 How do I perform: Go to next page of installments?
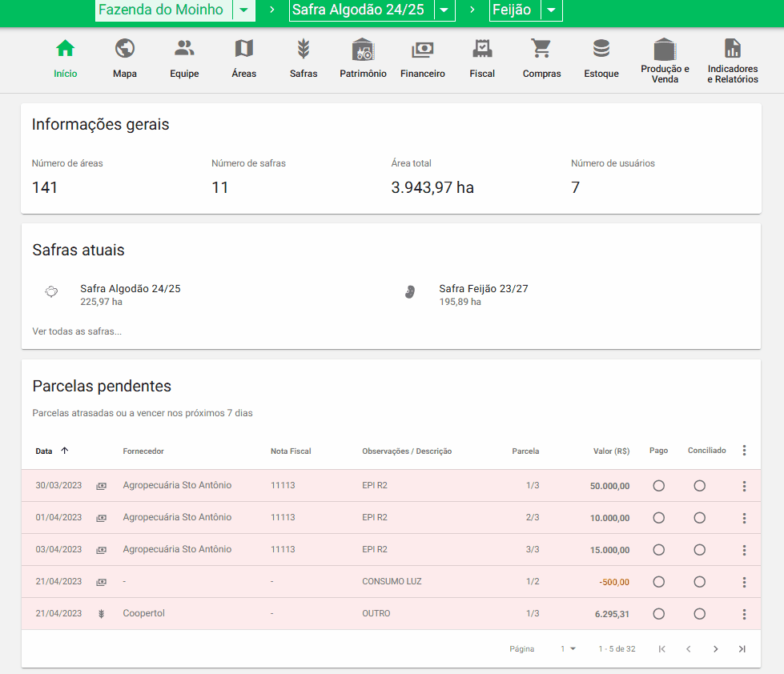tap(715, 648)
